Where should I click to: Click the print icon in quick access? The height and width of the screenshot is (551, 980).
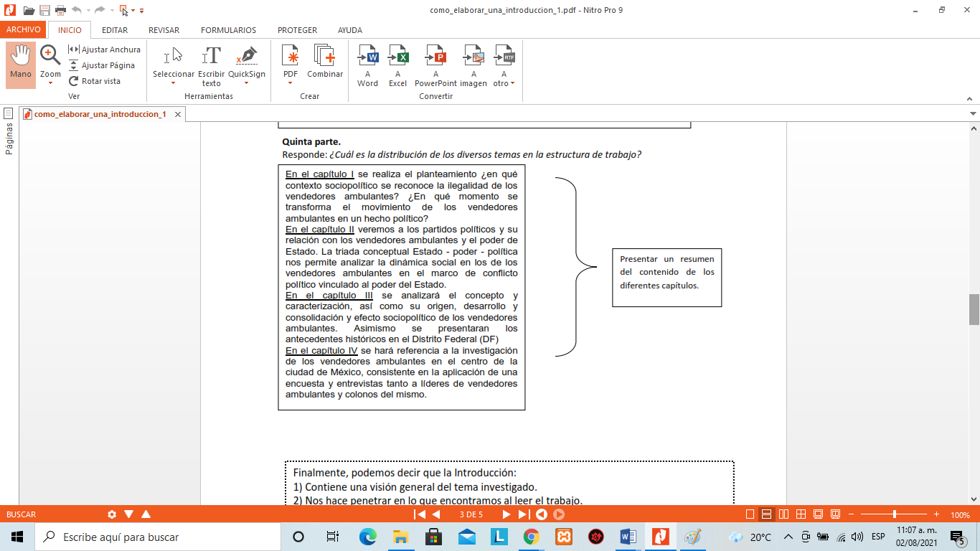click(61, 10)
